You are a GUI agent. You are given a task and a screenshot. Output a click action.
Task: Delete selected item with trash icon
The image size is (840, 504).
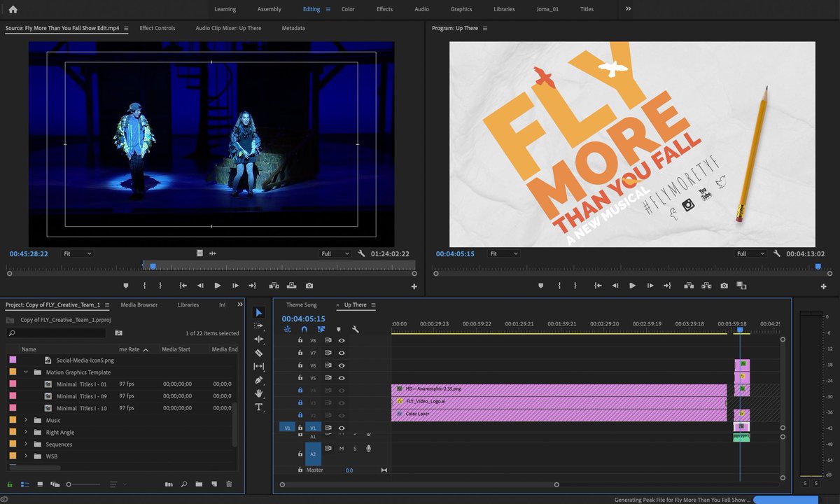click(x=229, y=484)
